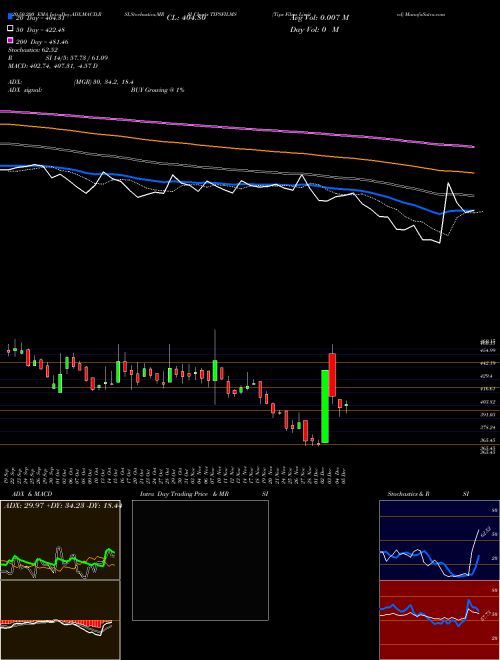Click the tall red candlestick after the green one
This screenshot has width=500, height=660.
pos(332,375)
